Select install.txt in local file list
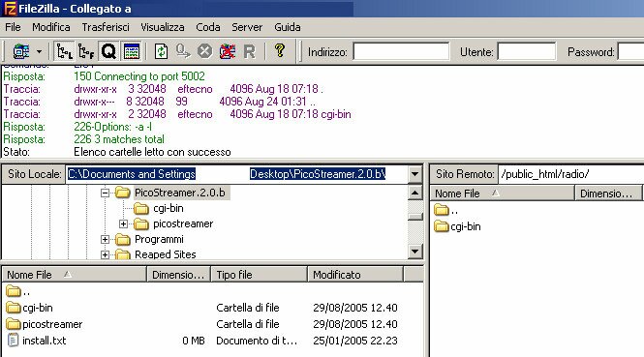 (36, 341)
